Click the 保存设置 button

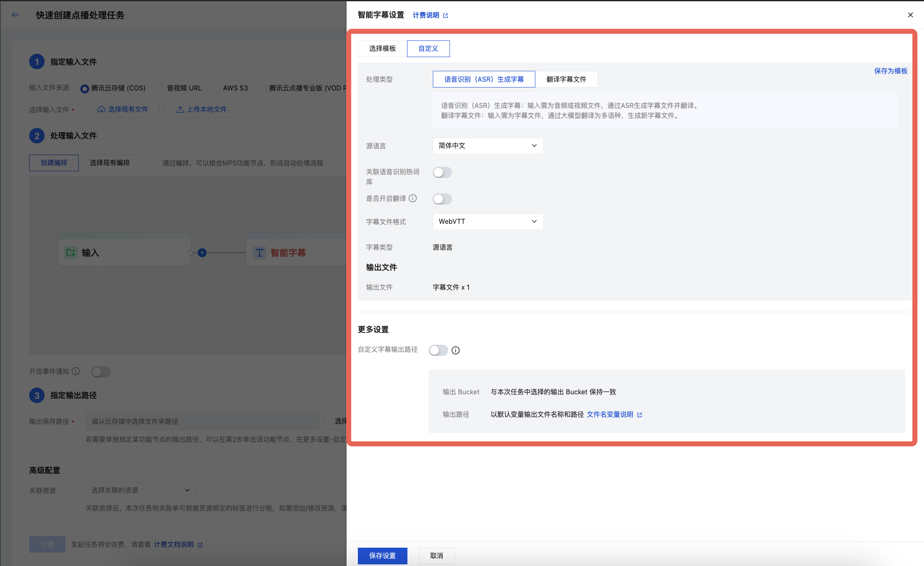(x=382, y=556)
